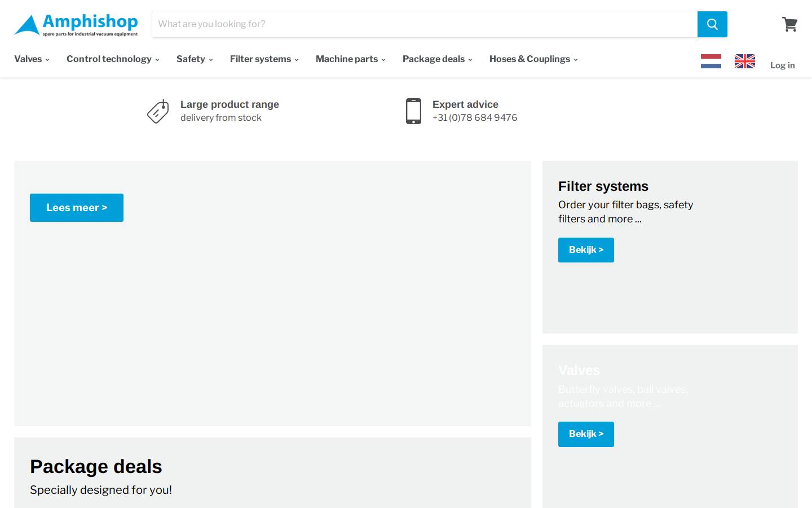Click the phone number +31 (0)78 684 9476

[x=475, y=117]
